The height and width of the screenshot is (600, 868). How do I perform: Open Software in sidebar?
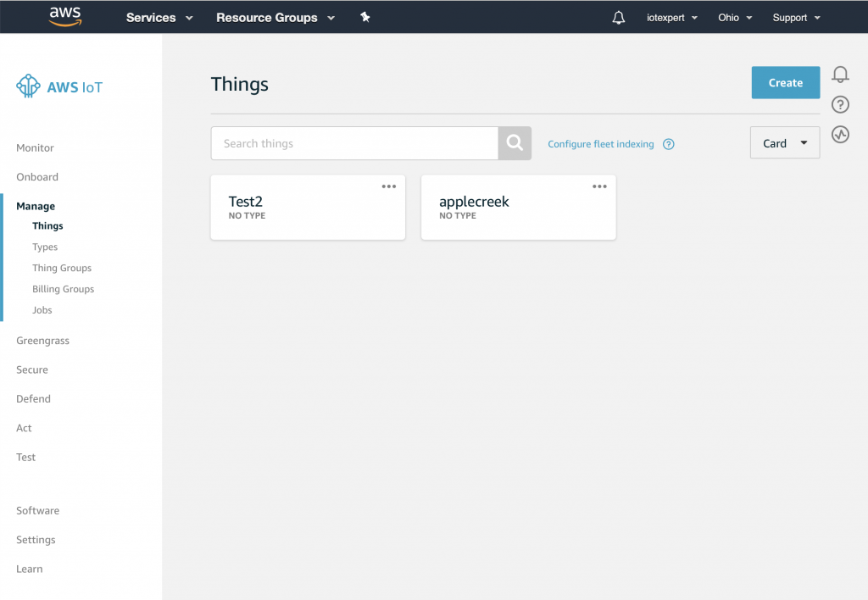pos(37,510)
